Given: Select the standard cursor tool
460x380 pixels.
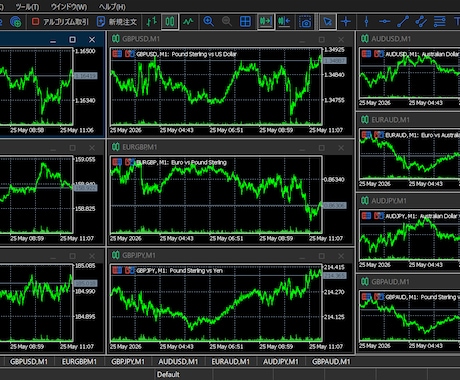Looking at the screenshot, I should coord(327,22).
